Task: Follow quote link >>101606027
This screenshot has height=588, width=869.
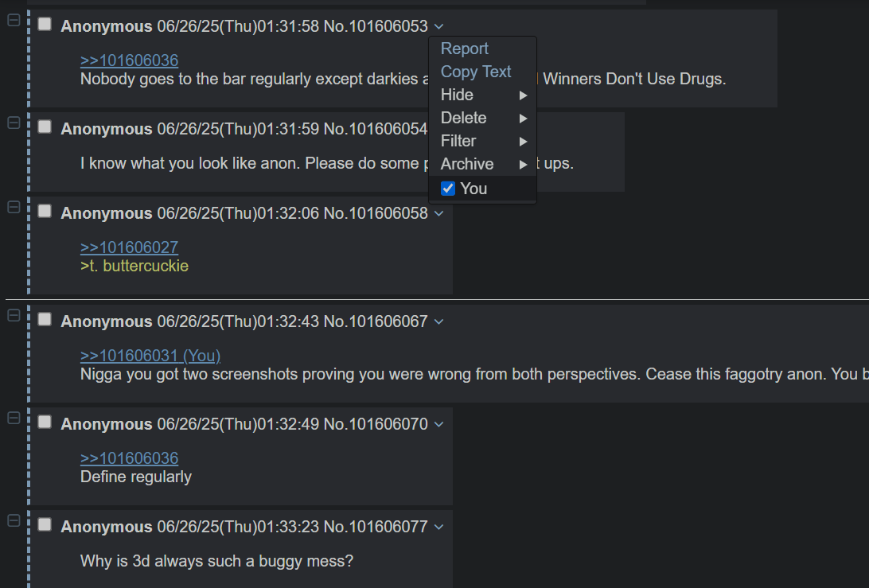Action: point(129,247)
